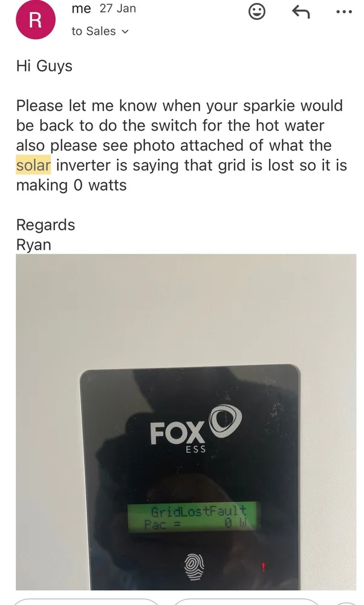Tap the fingerprint icon in the photo

point(195,567)
